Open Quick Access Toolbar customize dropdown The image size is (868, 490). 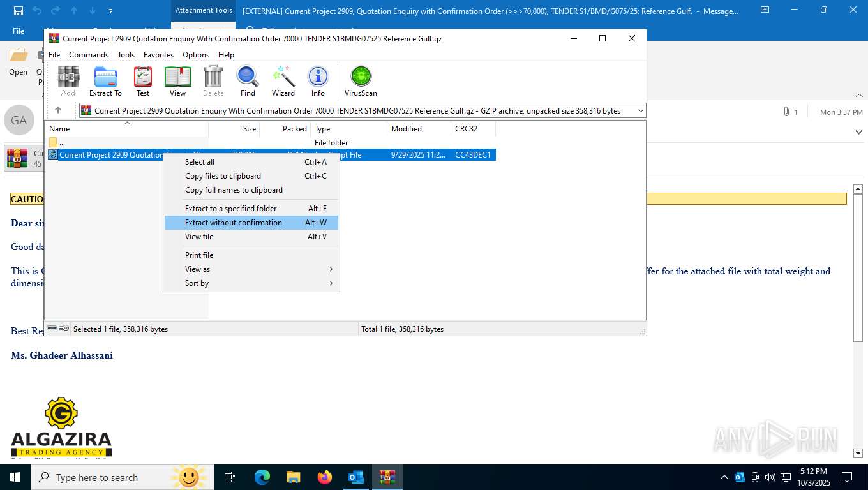click(x=111, y=11)
